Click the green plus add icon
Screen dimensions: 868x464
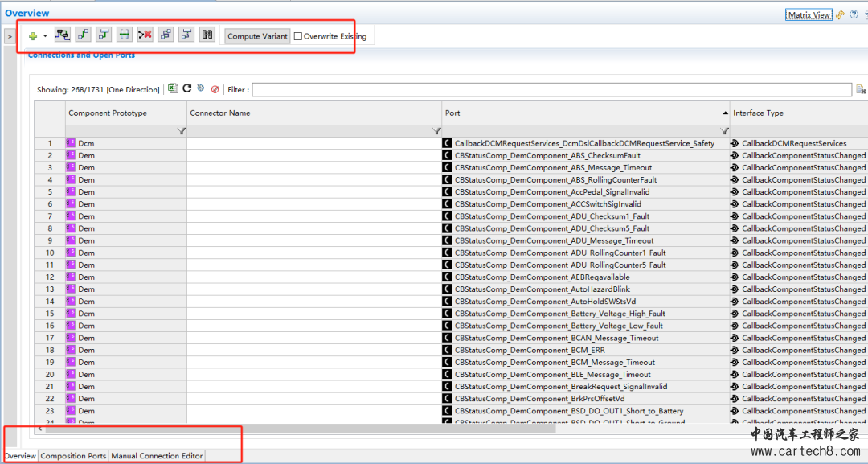pos(33,36)
